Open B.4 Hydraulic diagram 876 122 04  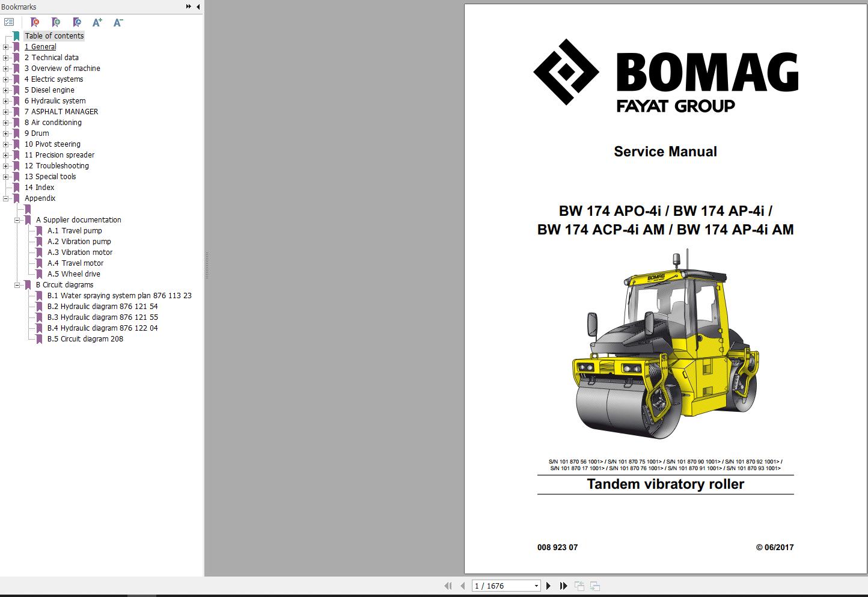103,328
